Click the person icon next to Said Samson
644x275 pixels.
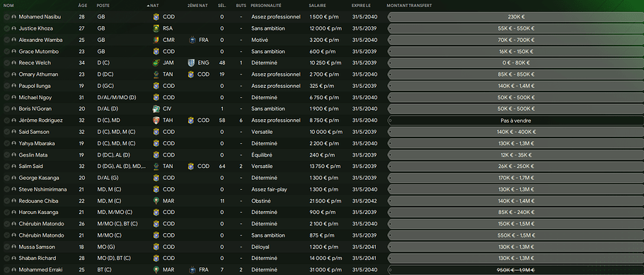13,132
